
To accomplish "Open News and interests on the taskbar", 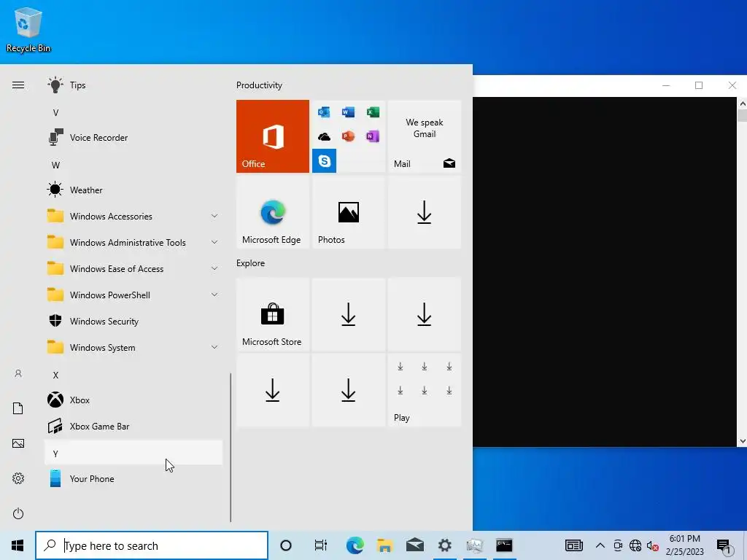I will click(x=574, y=545).
